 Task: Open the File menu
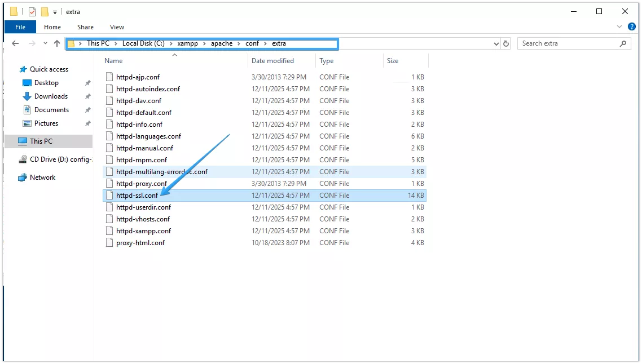20,26
